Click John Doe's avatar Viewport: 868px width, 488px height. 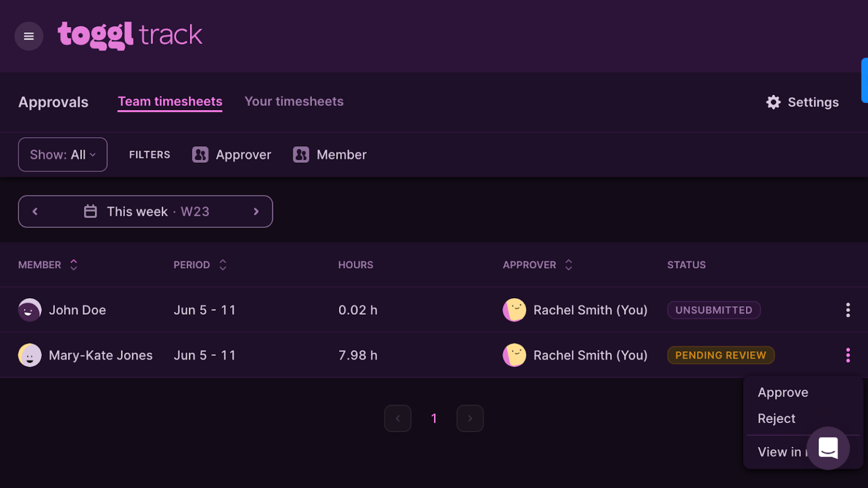click(30, 310)
